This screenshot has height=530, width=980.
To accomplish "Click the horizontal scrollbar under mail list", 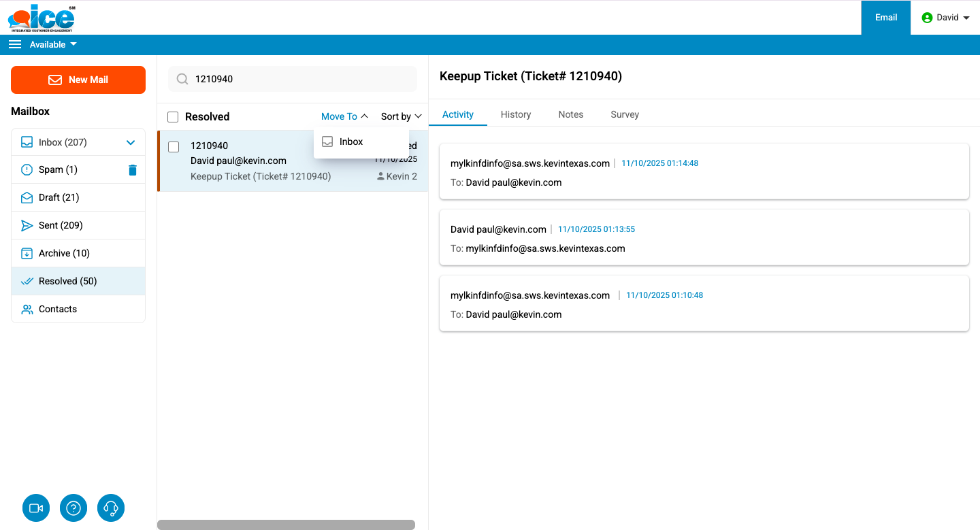I will (x=286, y=525).
